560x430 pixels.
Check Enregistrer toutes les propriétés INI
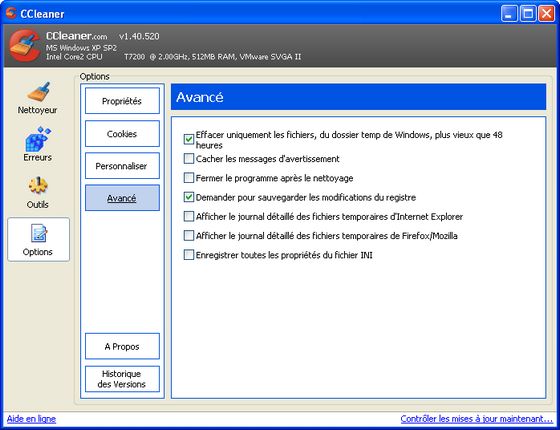(x=189, y=255)
